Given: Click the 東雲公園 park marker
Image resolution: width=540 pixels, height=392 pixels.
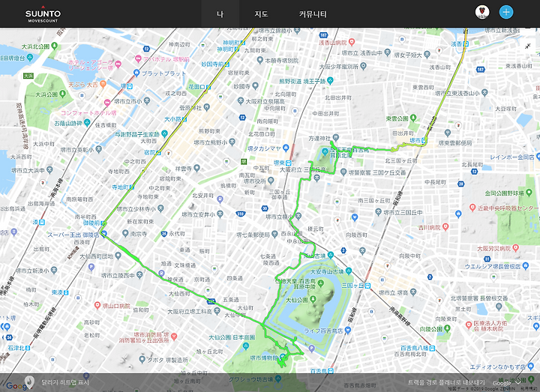Looking at the screenshot, I should click(x=413, y=118).
